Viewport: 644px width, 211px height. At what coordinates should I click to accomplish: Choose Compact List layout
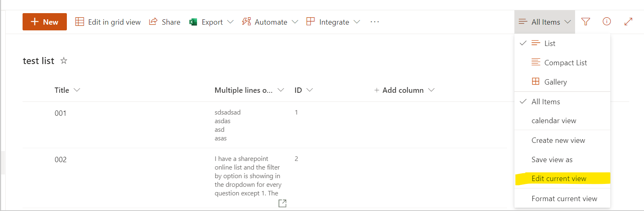click(x=565, y=62)
